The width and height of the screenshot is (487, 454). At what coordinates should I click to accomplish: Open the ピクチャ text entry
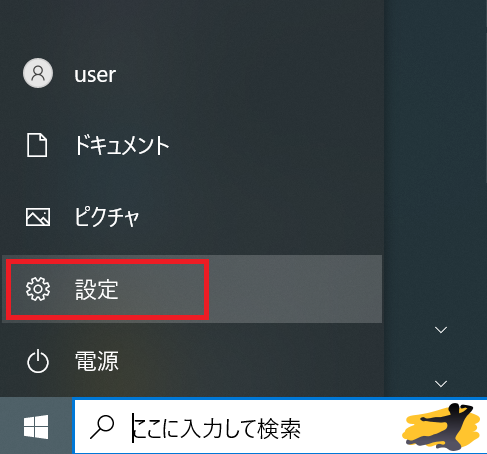tap(106, 217)
